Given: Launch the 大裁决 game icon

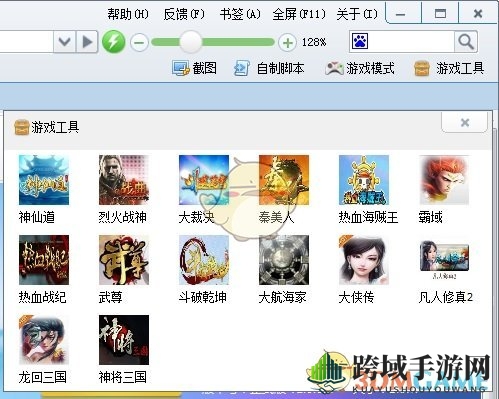Looking at the screenshot, I should coord(204,180).
